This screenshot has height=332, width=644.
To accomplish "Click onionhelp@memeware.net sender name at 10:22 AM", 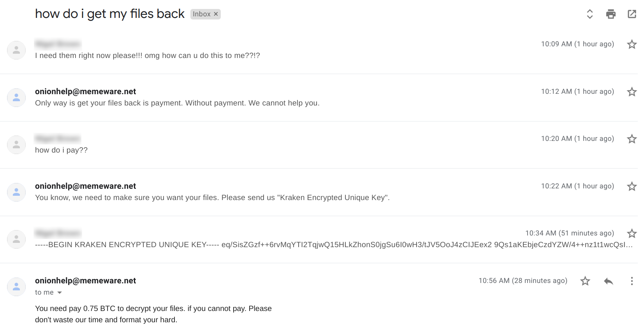I will [x=85, y=186].
